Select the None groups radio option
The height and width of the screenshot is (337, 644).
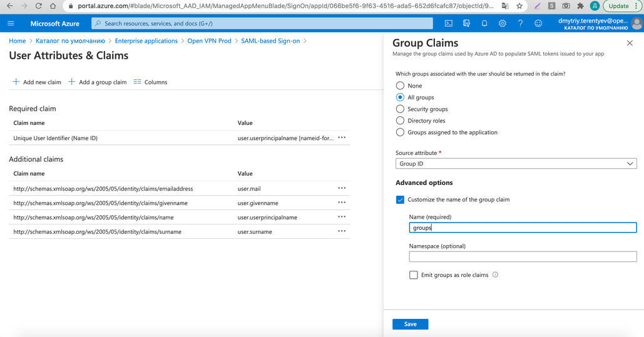coord(400,86)
